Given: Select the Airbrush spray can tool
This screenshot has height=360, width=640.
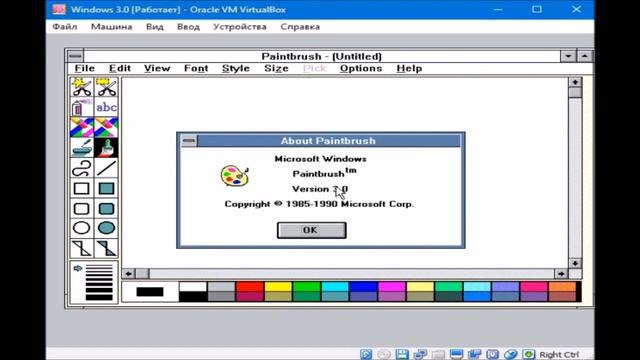Looking at the screenshot, I should pyautogui.click(x=82, y=107).
